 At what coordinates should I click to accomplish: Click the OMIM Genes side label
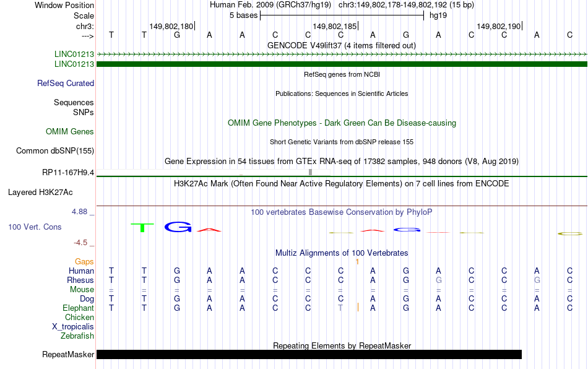pos(69,132)
